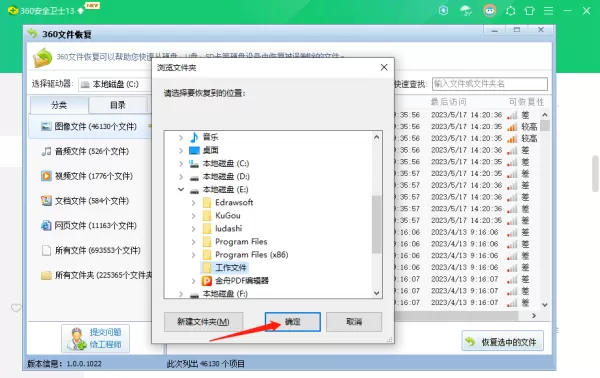Click the 桌面 desktop icon in tree

[x=194, y=150]
